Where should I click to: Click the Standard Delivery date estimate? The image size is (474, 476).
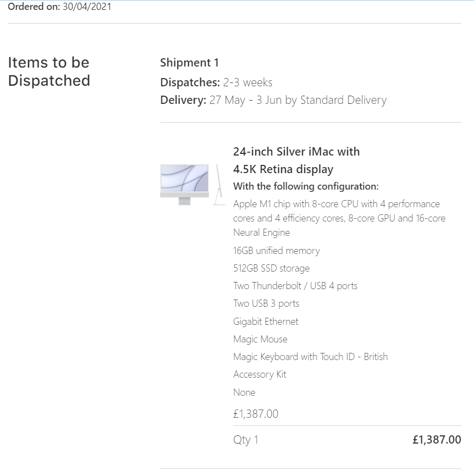coord(273,100)
